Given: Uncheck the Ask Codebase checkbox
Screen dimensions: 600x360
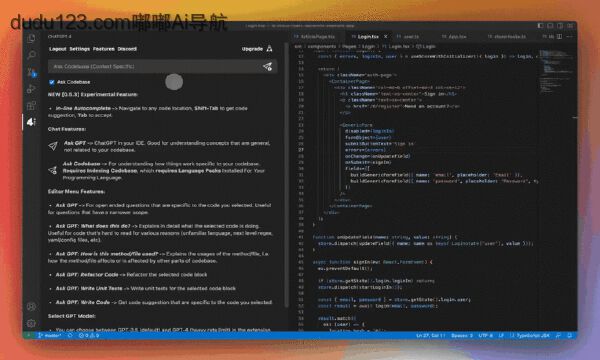Looking at the screenshot, I should [52, 82].
